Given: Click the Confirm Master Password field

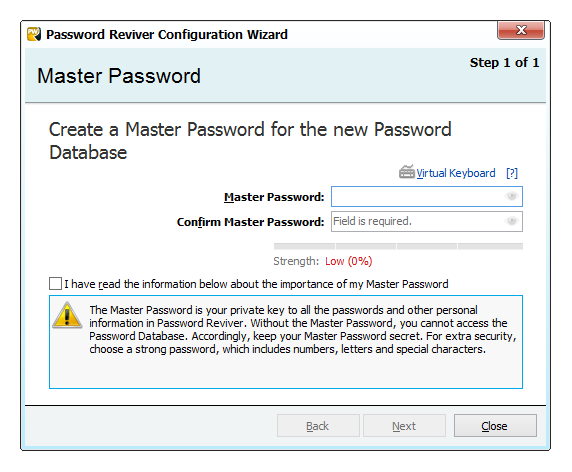Looking at the screenshot, I should point(426,221).
